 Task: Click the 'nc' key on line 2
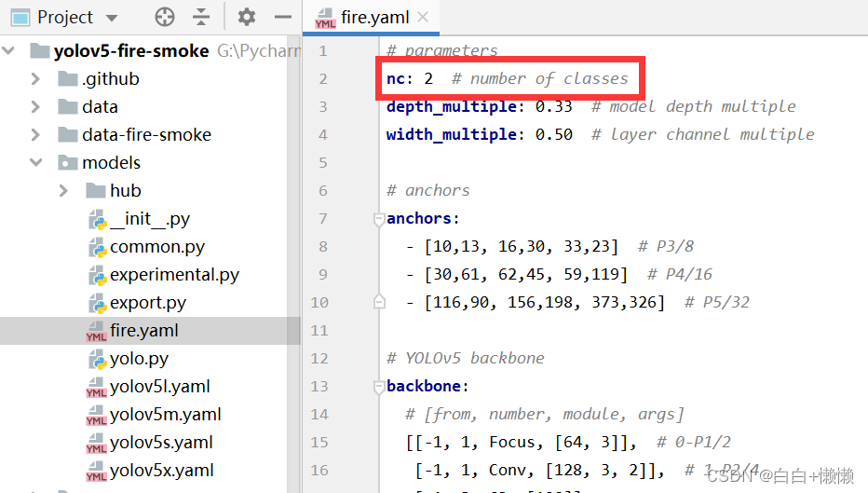395,78
